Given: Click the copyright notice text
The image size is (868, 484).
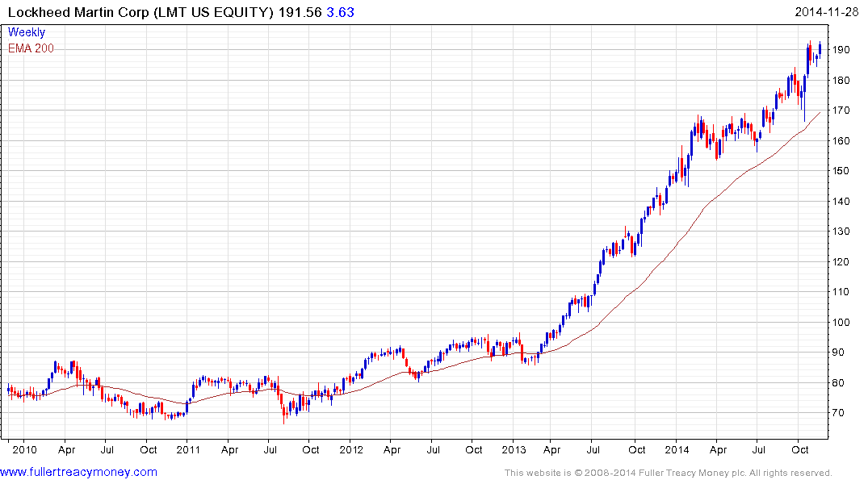Looking at the screenshot, I should (x=669, y=473).
